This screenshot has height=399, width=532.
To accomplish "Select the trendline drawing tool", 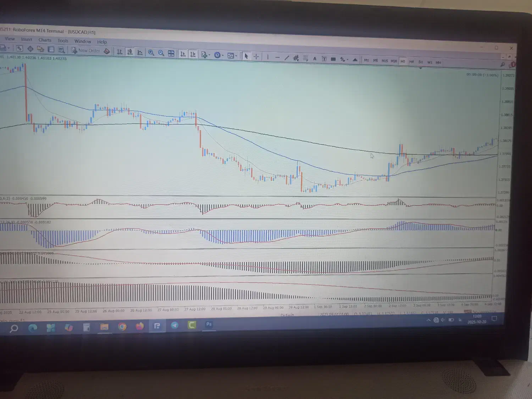I will [x=287, y=57].
